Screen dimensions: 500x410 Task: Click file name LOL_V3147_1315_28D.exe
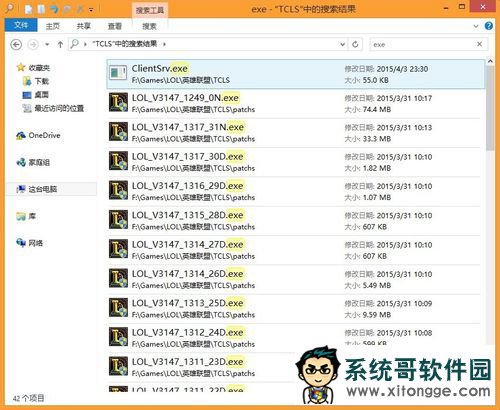pyautogui.click(x=188, y=215)
